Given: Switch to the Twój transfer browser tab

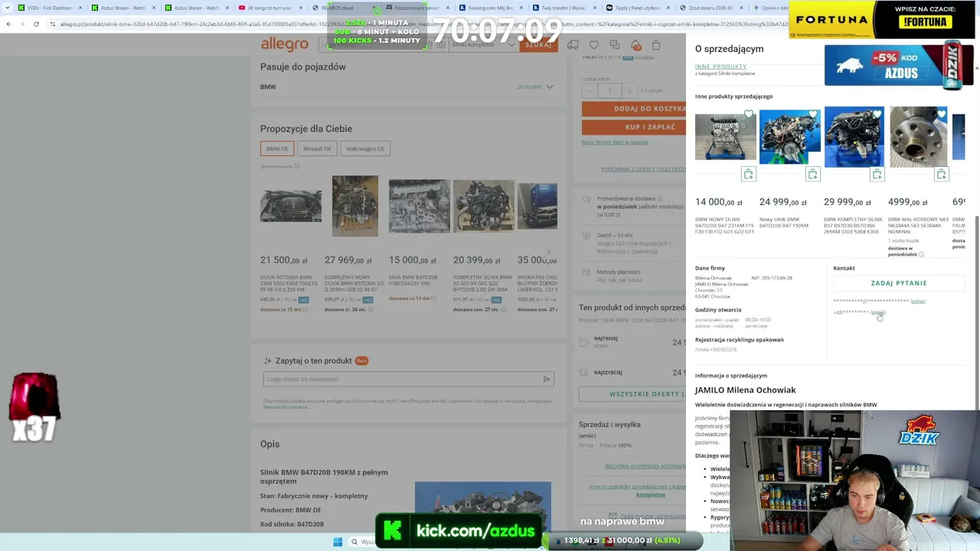Looking at the screenshot, I should [560, 8].
